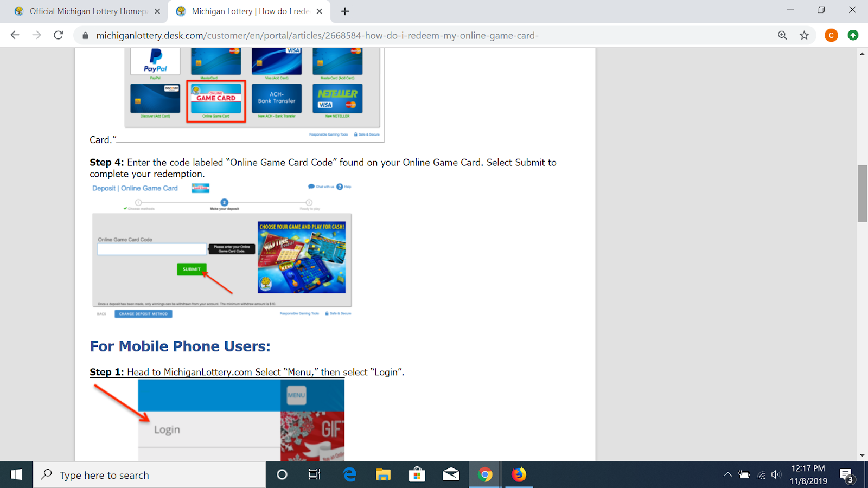This screenshot has width=868, height=488.
Task: Click the NETELLER payment tile
Action: (337, 98)
